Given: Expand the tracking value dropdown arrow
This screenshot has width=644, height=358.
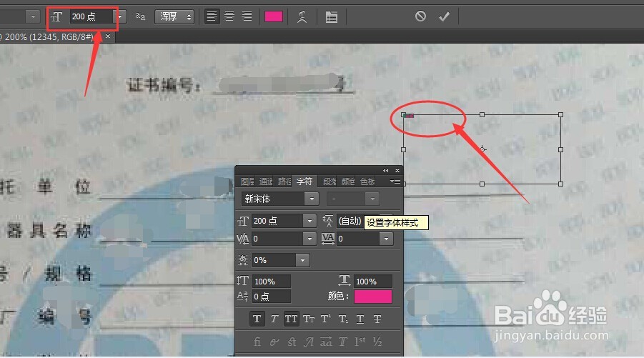Looking at the screenshot, I should click(386, 239).
